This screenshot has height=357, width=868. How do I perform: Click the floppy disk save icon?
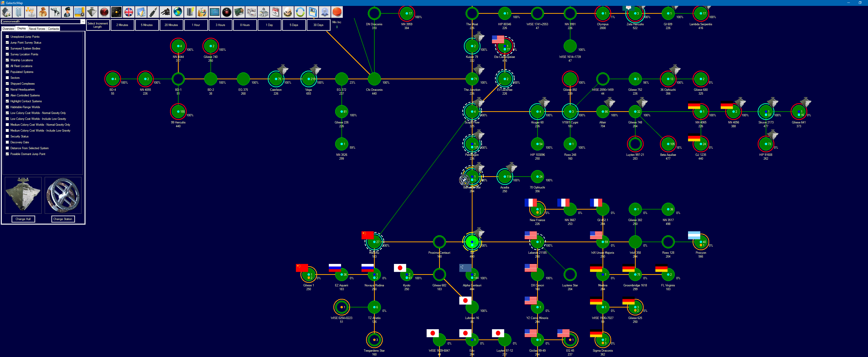click(312, 12)
